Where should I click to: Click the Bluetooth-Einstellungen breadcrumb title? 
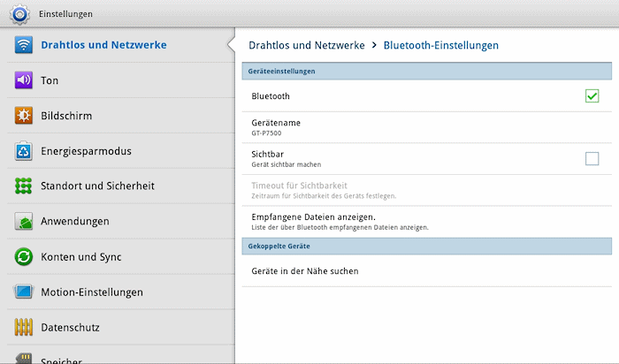(441, 45)
